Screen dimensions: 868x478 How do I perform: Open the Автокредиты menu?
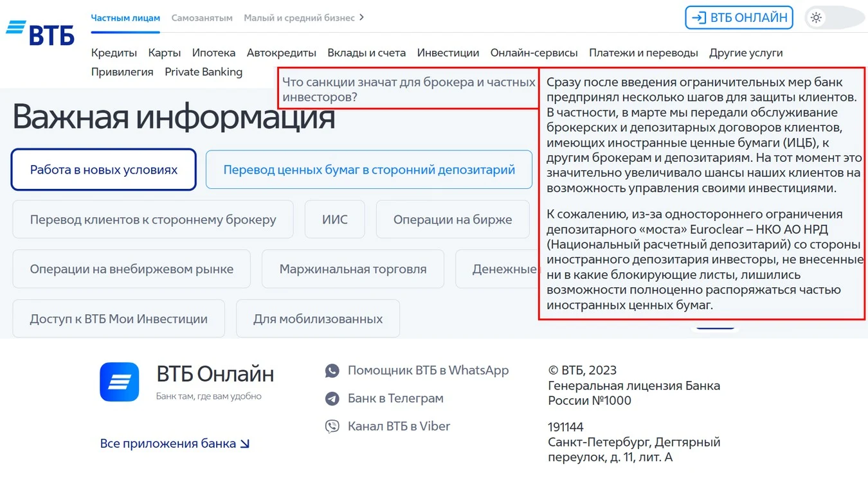282,53
